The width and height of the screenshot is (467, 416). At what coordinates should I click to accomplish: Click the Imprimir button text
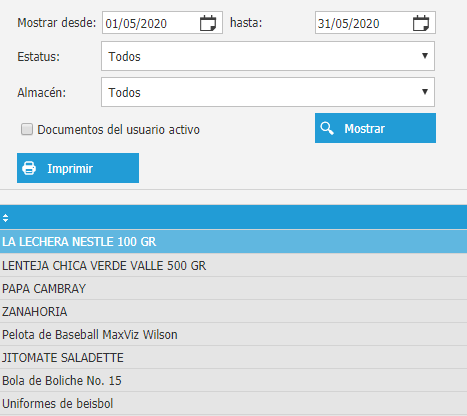click(70, 169)
